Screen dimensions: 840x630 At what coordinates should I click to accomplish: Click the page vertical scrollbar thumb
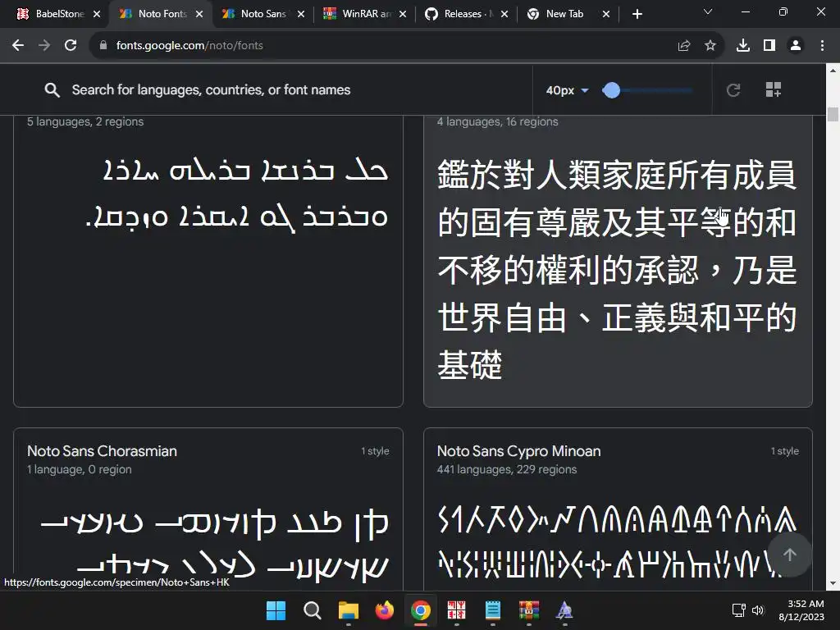[833, 115]
